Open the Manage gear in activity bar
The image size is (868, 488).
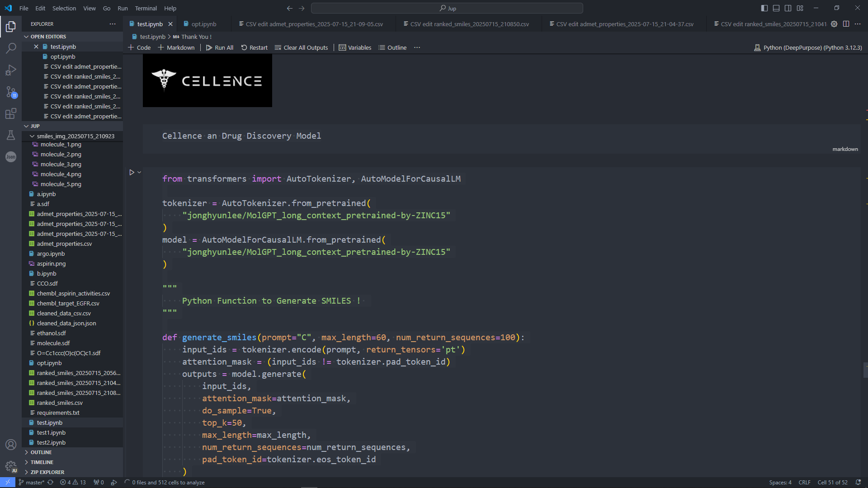point(11,466)
